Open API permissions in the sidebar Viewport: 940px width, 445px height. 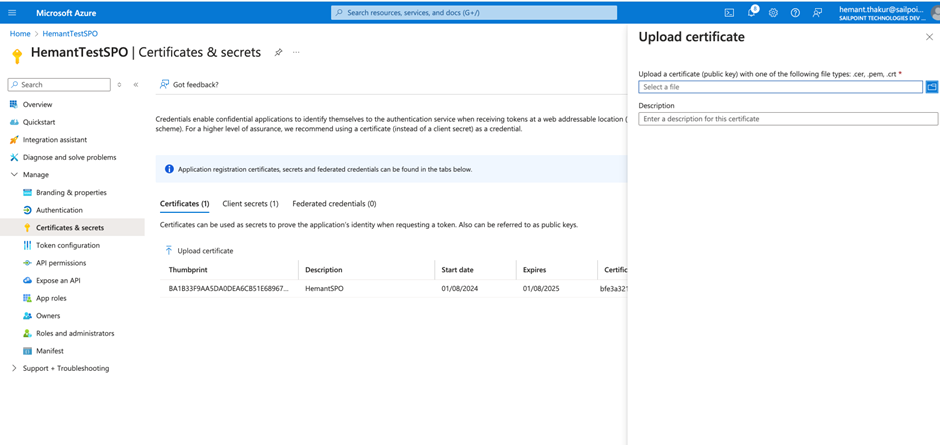(x=61, y=263)
